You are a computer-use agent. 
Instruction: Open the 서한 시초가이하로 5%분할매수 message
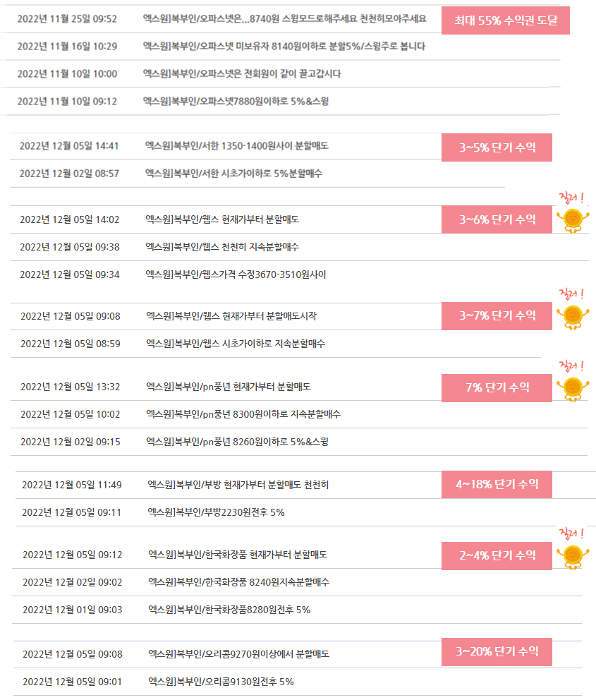click(x=233, y=174)
